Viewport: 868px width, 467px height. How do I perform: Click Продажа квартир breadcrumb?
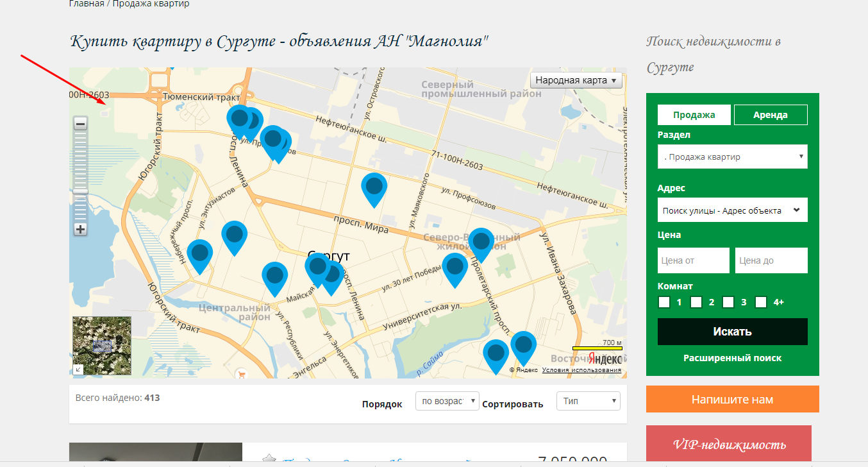[151, 4]
